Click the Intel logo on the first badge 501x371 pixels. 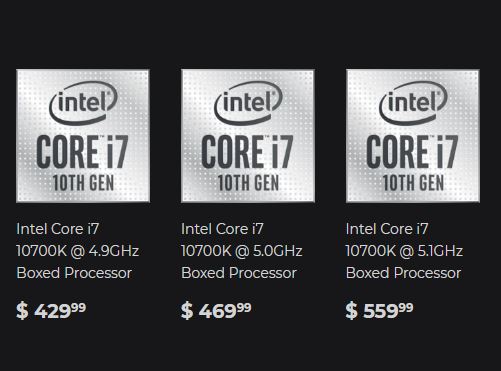pos(83,103)
